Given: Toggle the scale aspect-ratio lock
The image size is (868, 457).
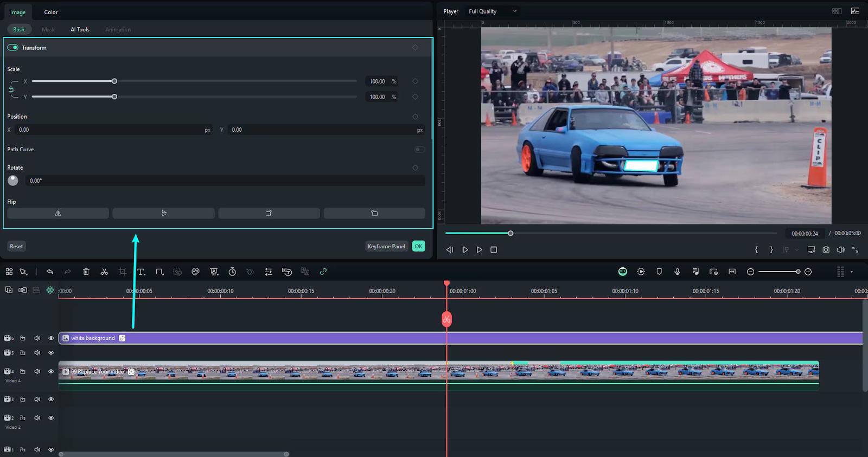Looking at the screenshot, I should 11,89.
